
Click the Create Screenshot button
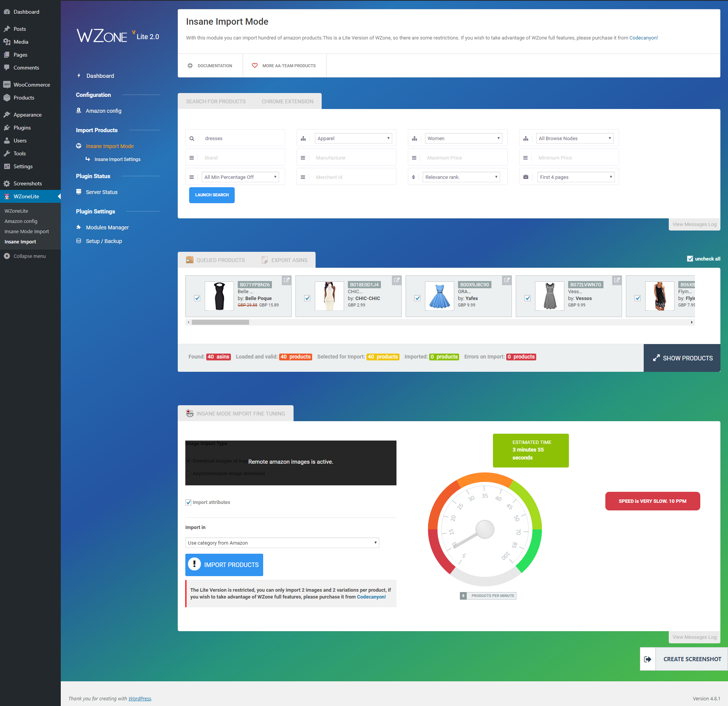tap(684, 659)
